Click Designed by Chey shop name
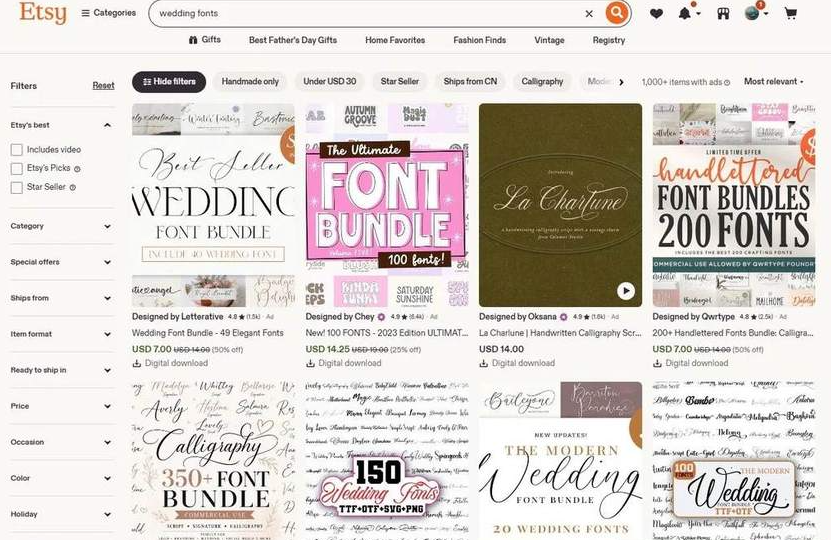Screen dimensions: 831x540 coord(340,317)
